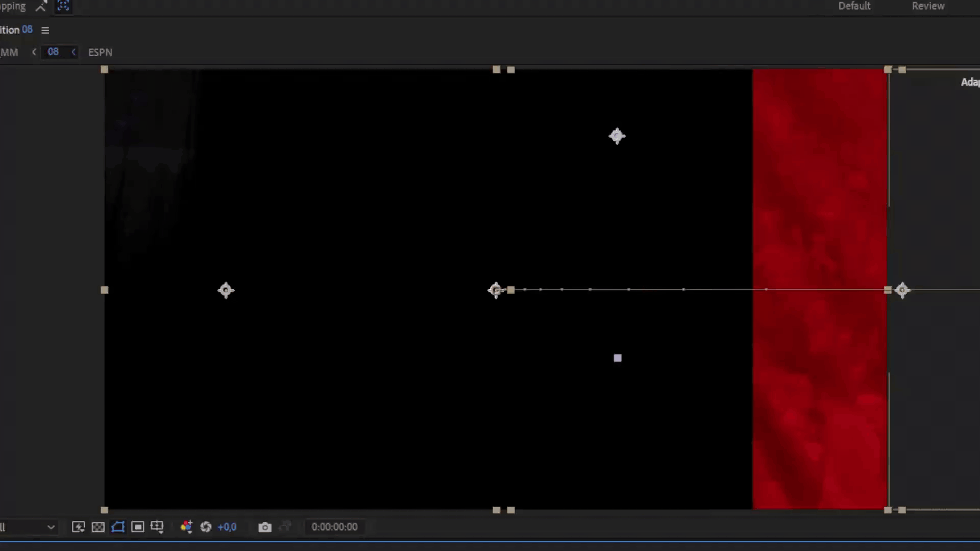Screen dimensions: 980x551
Task: Open the viewer resolution dropdown
Action: (28, 527)
